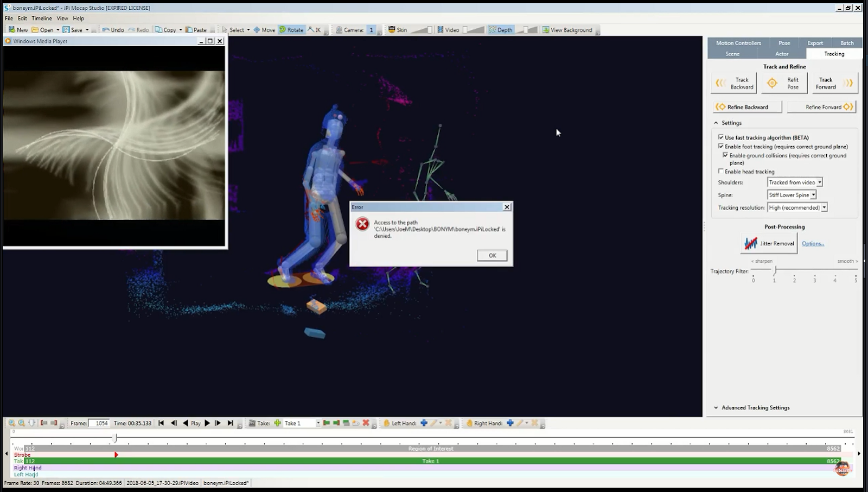Click the red Strobe marker on timeline

116,455
